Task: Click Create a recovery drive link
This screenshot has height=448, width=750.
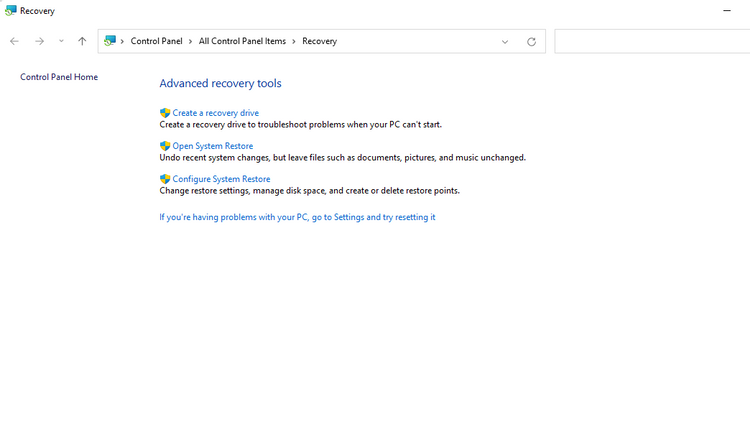Action: click(x=216, y=113)
